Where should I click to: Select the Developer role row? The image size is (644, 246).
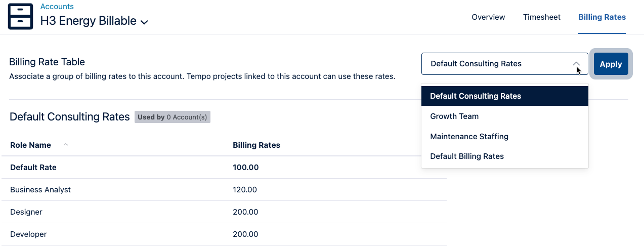click(28, 234)
